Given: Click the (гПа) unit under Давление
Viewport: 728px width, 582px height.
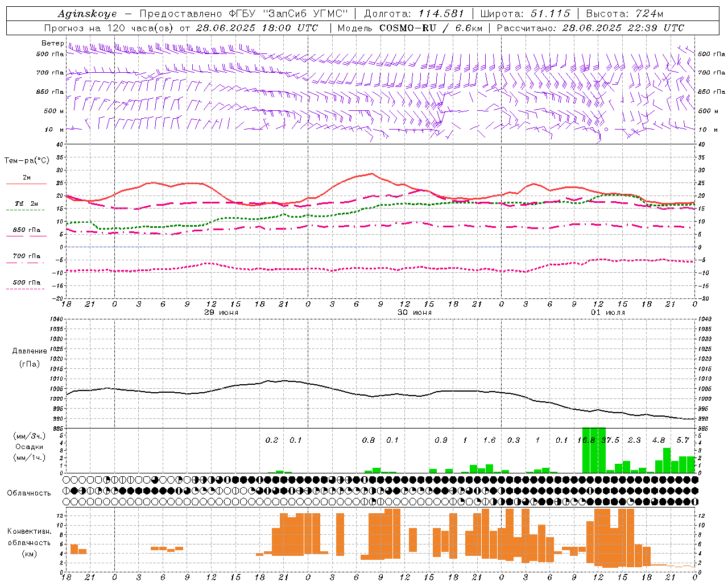Looking at the screenshot, I should [x=30, y=364].
